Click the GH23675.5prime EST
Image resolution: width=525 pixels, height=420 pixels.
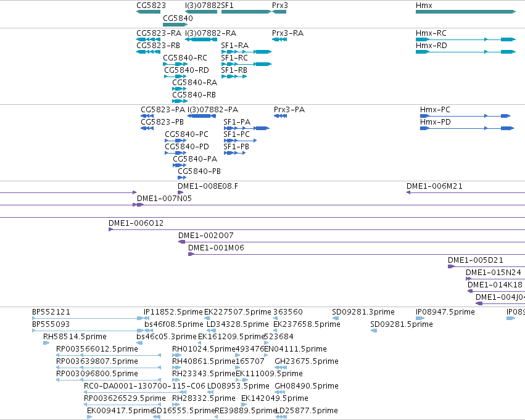[281, 368]
